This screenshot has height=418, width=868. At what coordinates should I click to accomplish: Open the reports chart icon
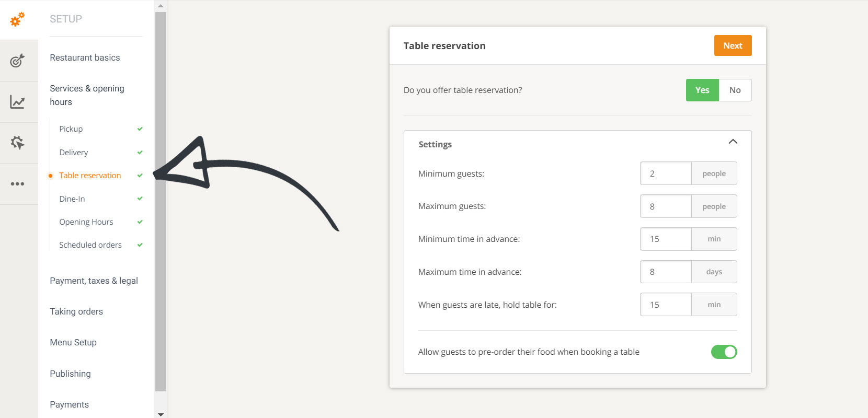click(17, 101)
